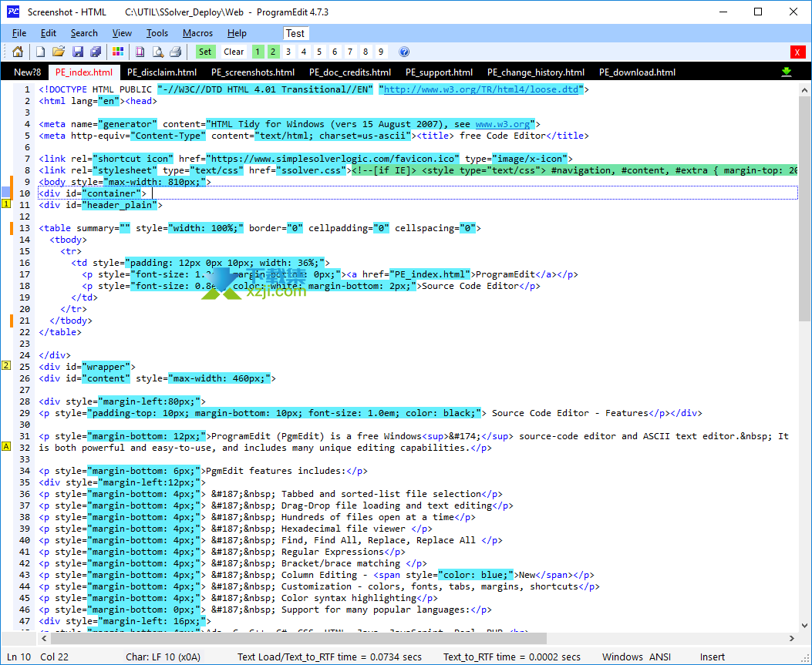This screenshot has width=812, height=665.
Task: Save the current file with the floppy icon
Action: [x=78, y=52]
